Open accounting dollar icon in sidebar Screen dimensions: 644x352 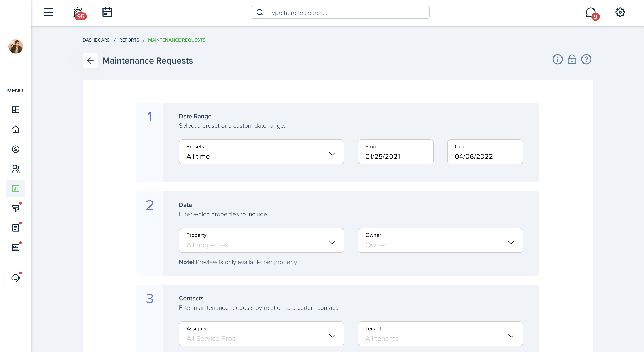[x=15, y=149]
